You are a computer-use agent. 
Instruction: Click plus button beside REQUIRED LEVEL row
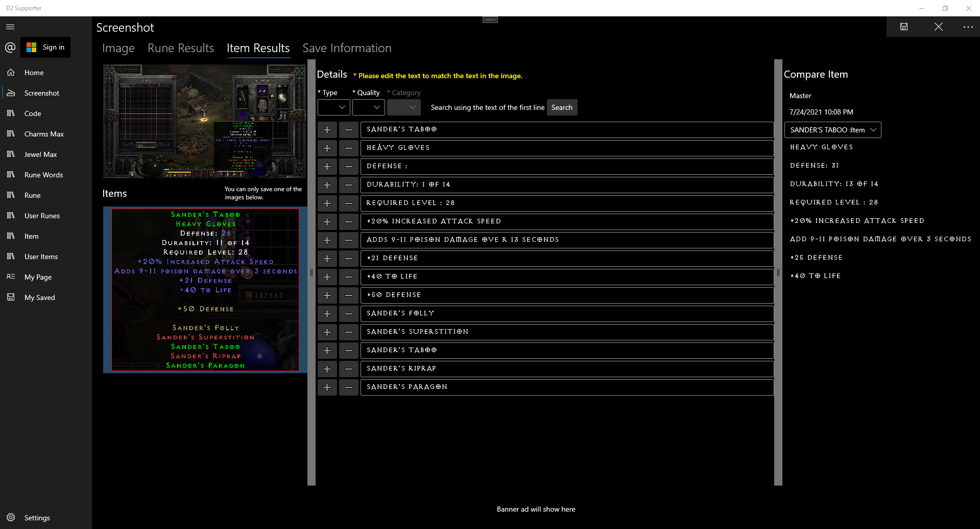pyautogui.click(x=327, y=203)
